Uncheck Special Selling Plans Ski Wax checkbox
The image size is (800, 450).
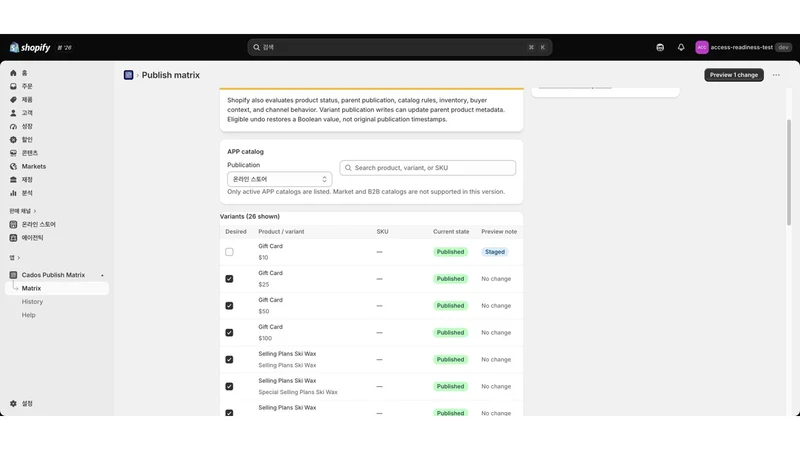coord(229,386)
